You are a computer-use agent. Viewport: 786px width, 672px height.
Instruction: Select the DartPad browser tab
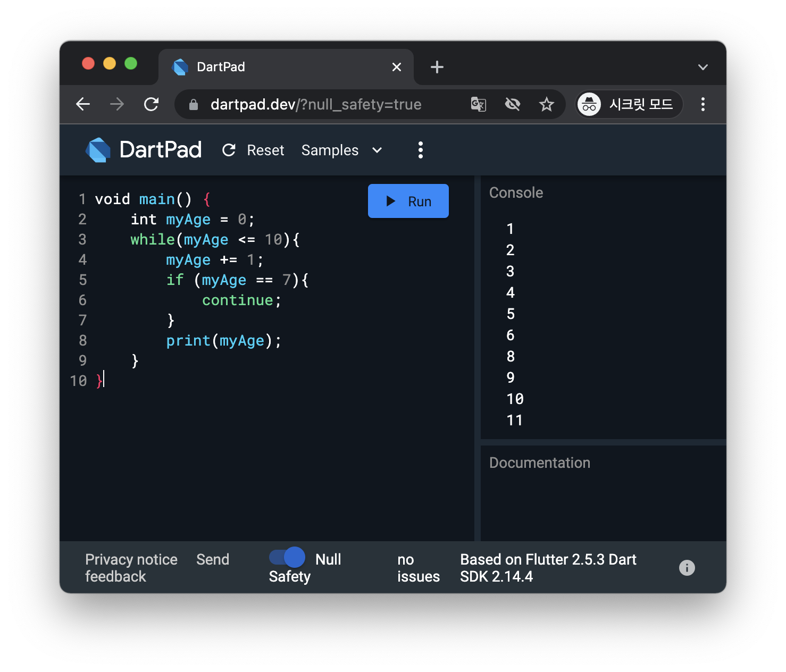point(286,67)
